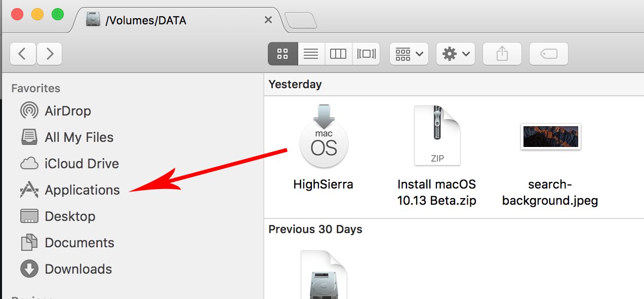Open AirDrop from the sidebar
The height and width of the screenshot is (299, 644).
(x=67, y=110)
